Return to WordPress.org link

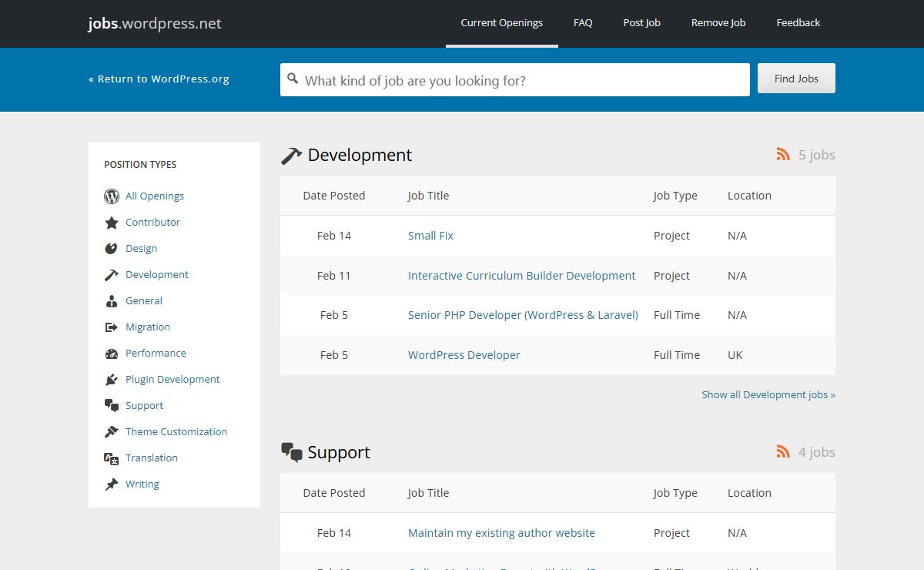click(159, 79)
